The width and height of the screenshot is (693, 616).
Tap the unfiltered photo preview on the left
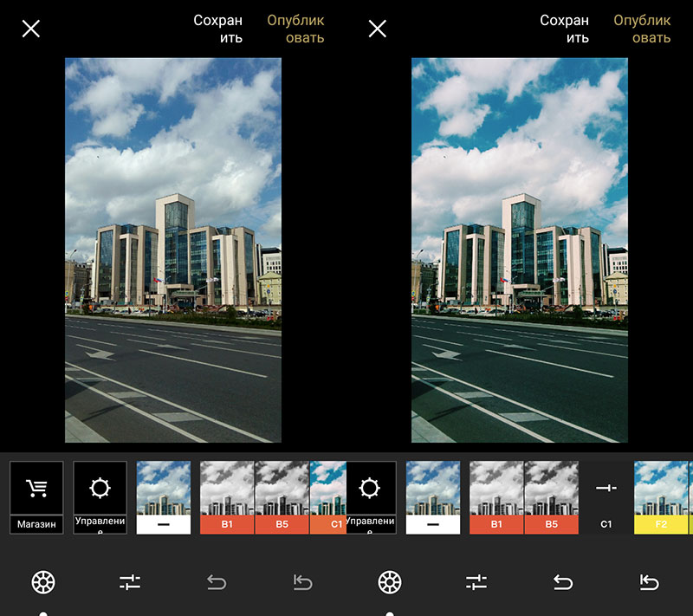pos(173,250)
